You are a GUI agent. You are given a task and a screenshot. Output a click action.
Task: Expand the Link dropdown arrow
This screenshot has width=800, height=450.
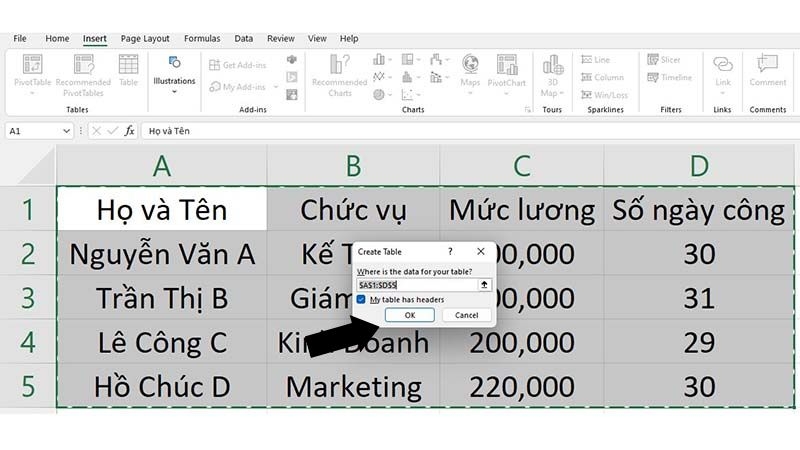[722, 93]
